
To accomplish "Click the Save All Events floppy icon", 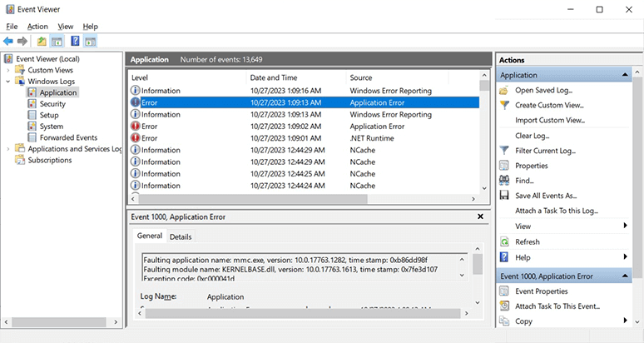I will point(504,196).
